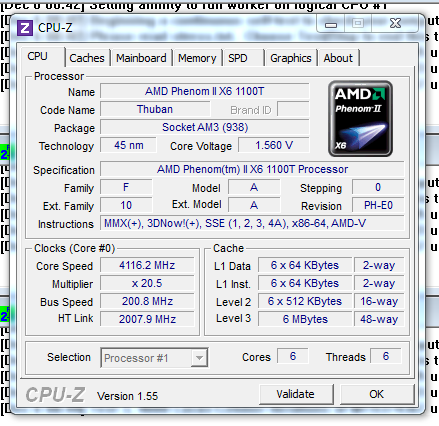Screen dimensions: 439x426
Task: Click the Multiplier value x 20.5
Action: (147, 283)
